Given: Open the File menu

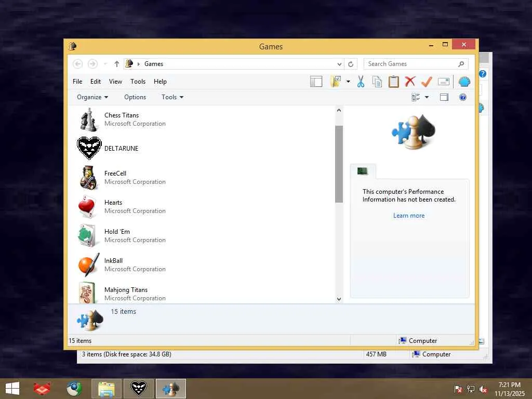Looking at the screenshot, I should [x=77, y=82].
